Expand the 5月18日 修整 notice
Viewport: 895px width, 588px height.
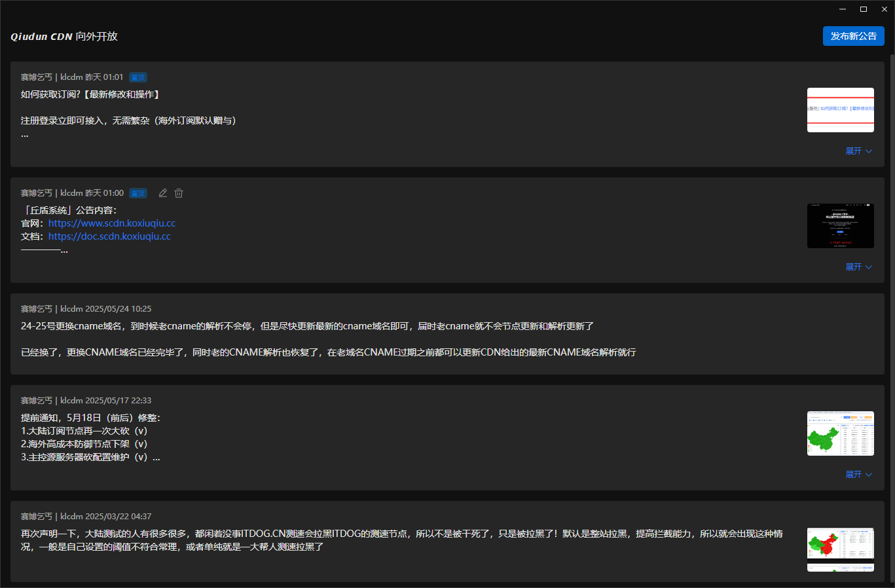tap(858, 475)
